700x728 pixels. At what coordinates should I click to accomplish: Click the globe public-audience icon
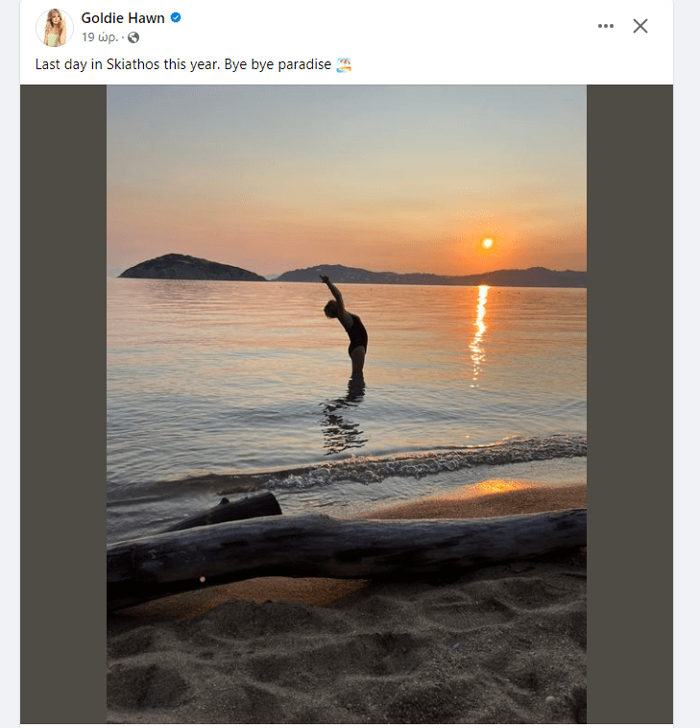[133, 37]
